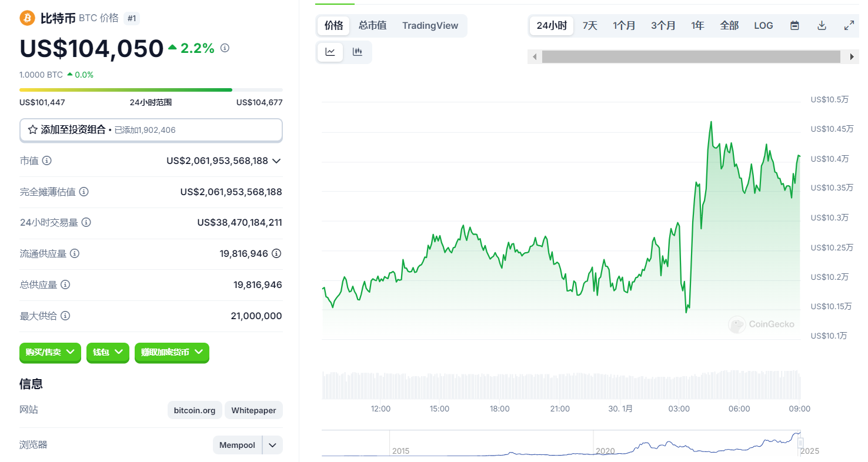868x462 pixels.
Task: Open the calendar date range picker
Action: [794, 25]
